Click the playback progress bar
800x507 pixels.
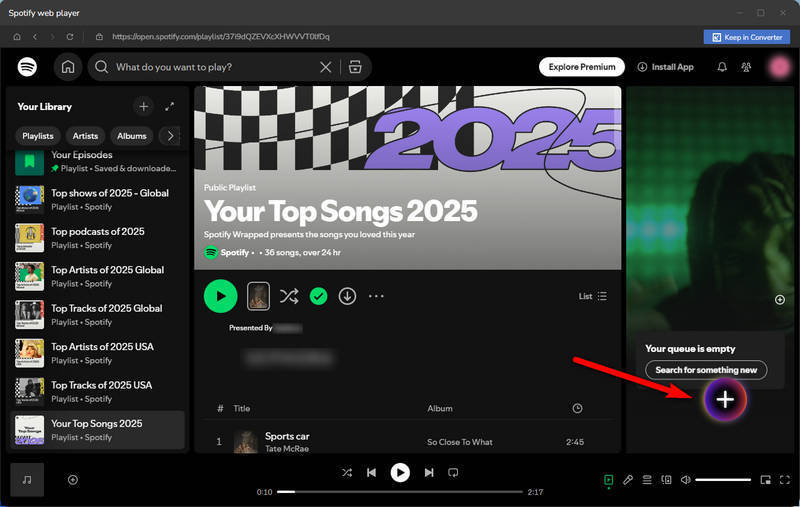coord(400,492)
